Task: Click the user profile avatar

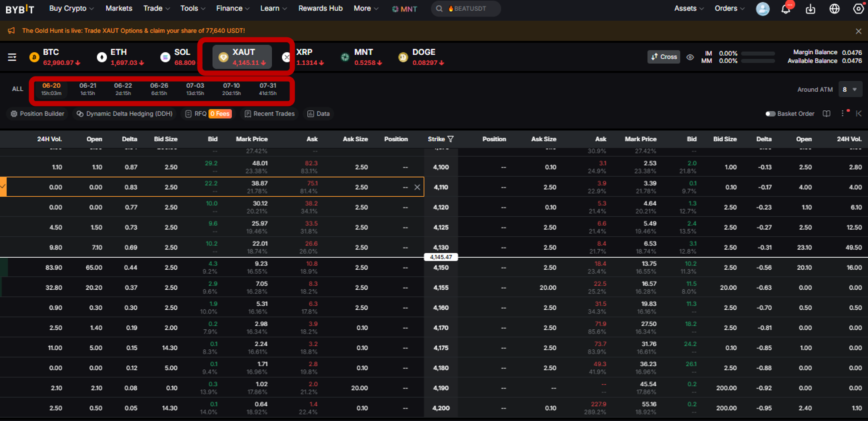Action: (763, 9)
